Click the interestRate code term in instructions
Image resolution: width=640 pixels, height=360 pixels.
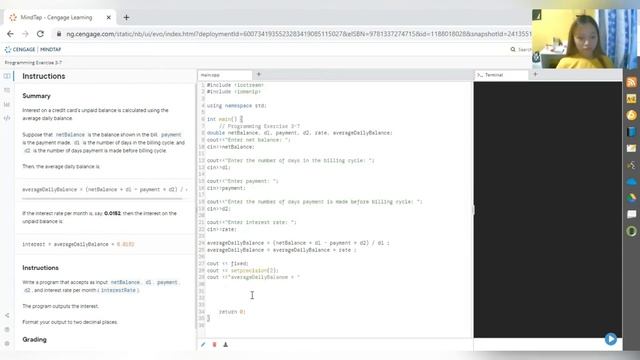pyautogui.click(x=118, y=290)
